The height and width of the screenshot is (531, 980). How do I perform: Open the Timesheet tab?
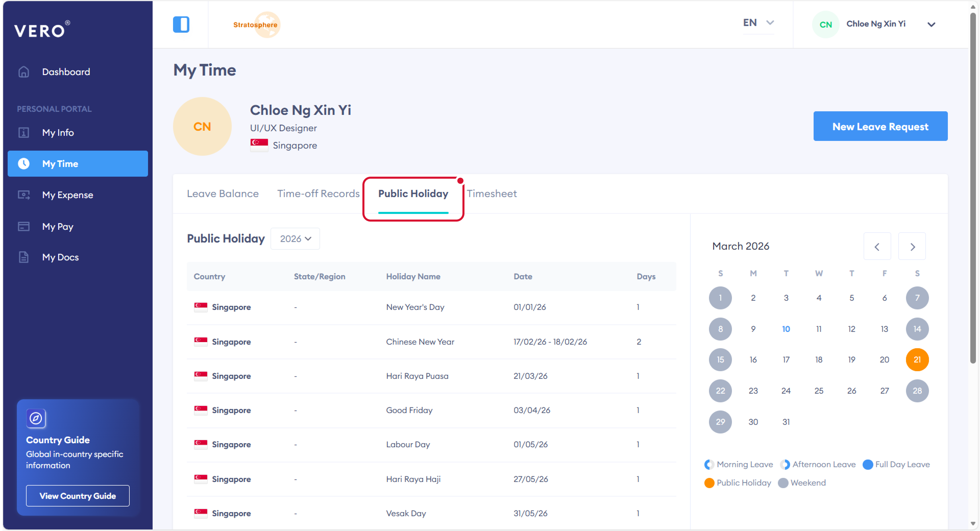[x=492, y=194]
